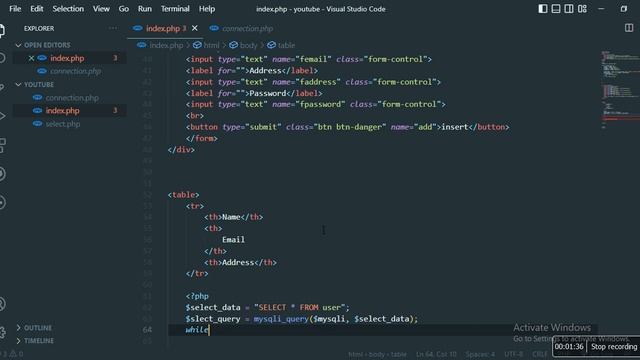
Task: Change the UTF-8 encoding in status bar
Action: [513, 354]
